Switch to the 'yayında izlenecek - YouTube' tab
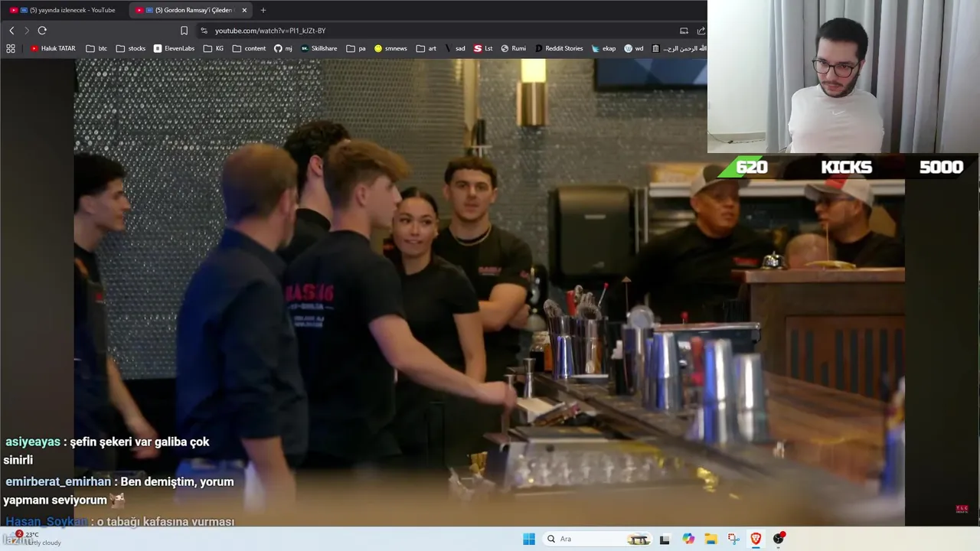 64,10
